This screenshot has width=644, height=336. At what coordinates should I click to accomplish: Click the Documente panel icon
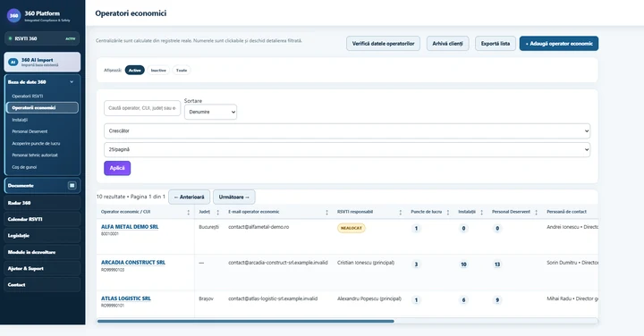[x=72, y=186]
